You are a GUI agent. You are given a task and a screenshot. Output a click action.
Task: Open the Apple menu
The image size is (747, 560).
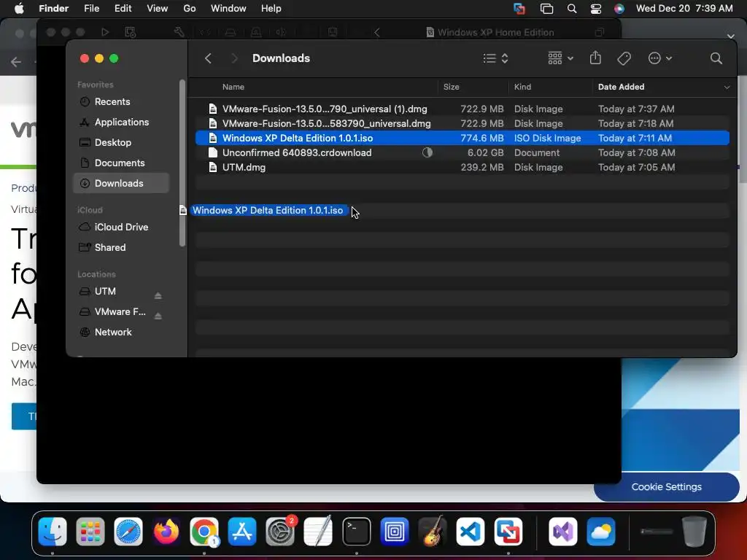(x=19, y=9)
